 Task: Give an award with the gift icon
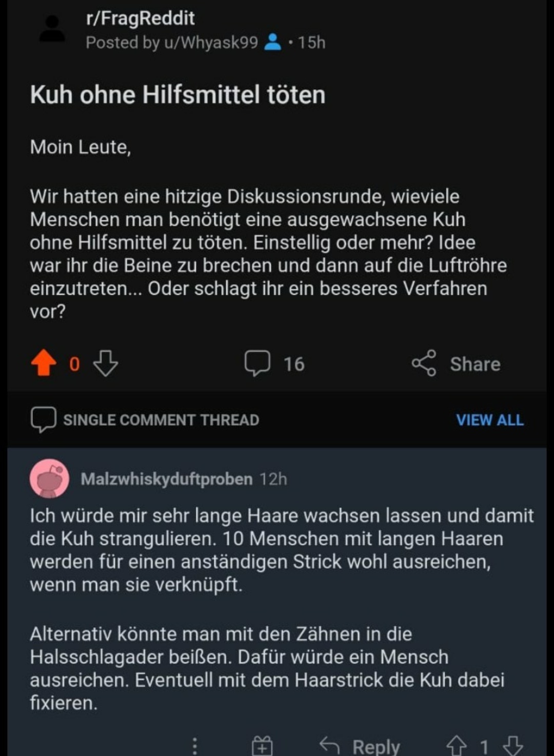[x=262, y=745]
